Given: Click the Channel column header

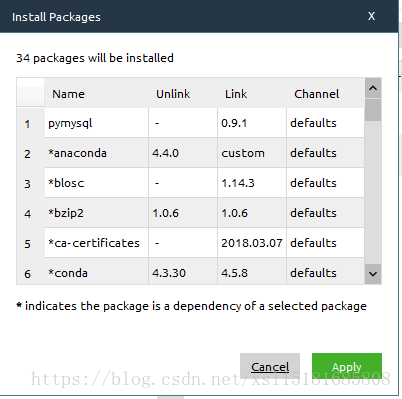Looking at the screenshot, I should (326, 94).
